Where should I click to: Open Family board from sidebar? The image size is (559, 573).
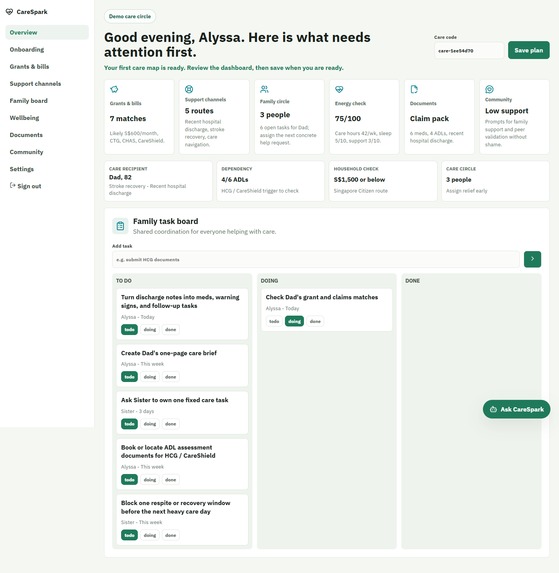click(47, 100)
